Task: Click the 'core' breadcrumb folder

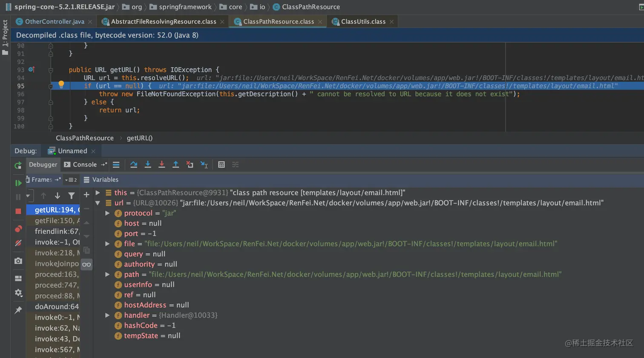Action: (x=231, y=7)
